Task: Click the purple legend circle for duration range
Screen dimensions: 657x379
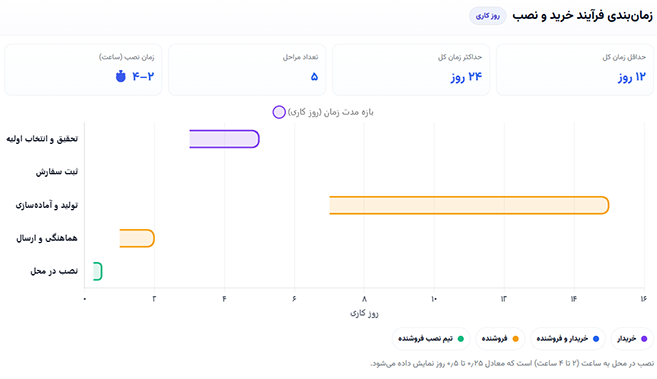Action: [279, 112]
